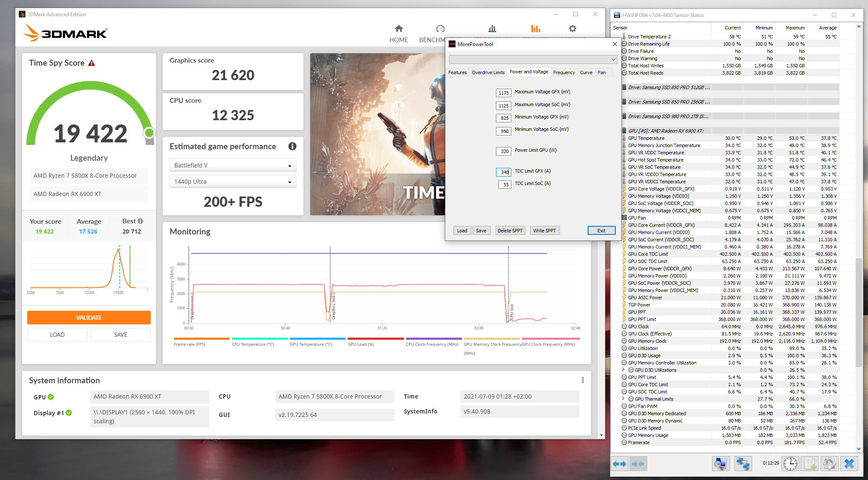868x480 pixels.
Task: Click HWiNFO scrollbar down arrow
Action: 859,448
